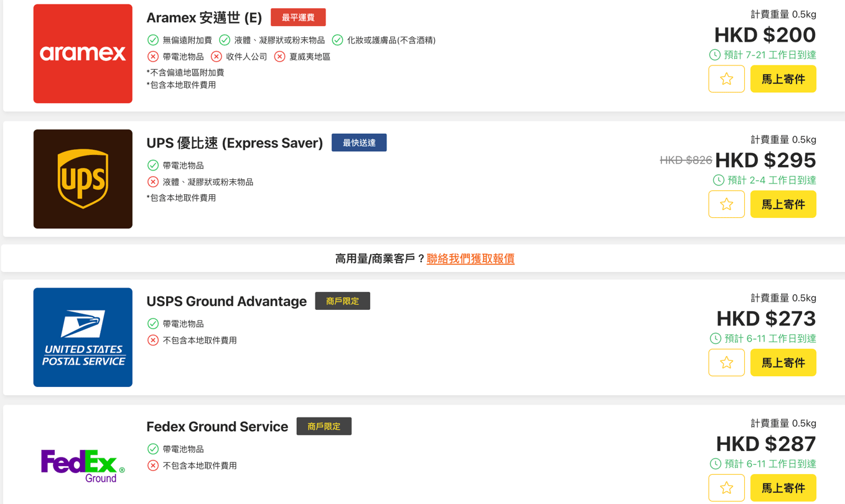845x504 pixels.
Task: Click the FedEx Ground logo
Action: 83,464
